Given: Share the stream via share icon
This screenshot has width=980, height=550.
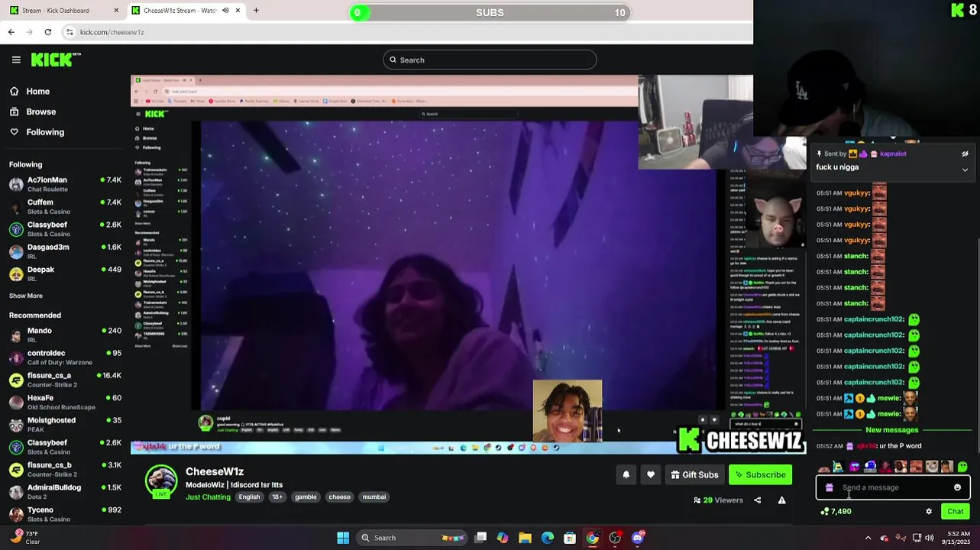Looking at the screenshot, I should 757,500.
